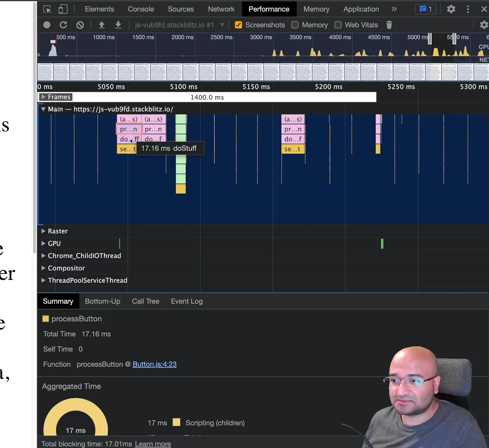Enable the Memory checkbox

point(295,25)
